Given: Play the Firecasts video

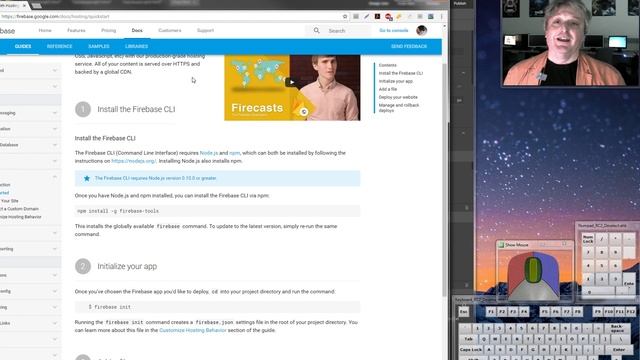Looking at the screenshot, I should [x=291, y=82].
